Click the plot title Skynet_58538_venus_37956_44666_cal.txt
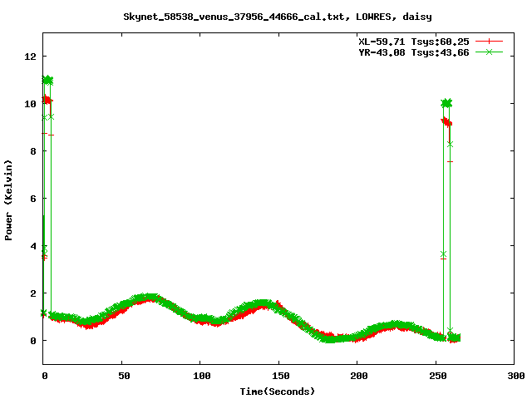 tap(236, 17)
